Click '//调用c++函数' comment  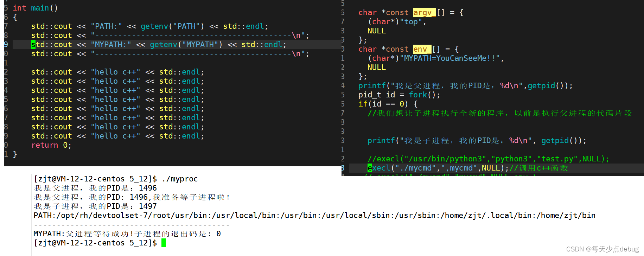click(538, 168)
